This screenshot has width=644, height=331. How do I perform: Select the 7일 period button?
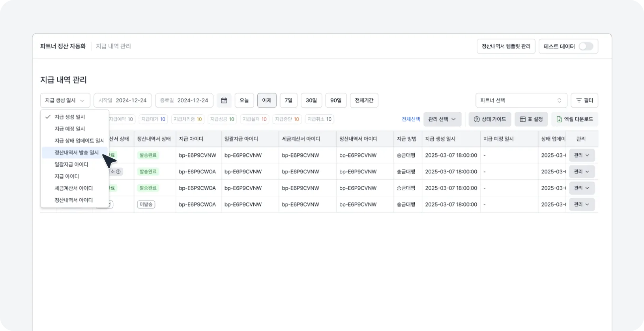[x=288, y=100]
